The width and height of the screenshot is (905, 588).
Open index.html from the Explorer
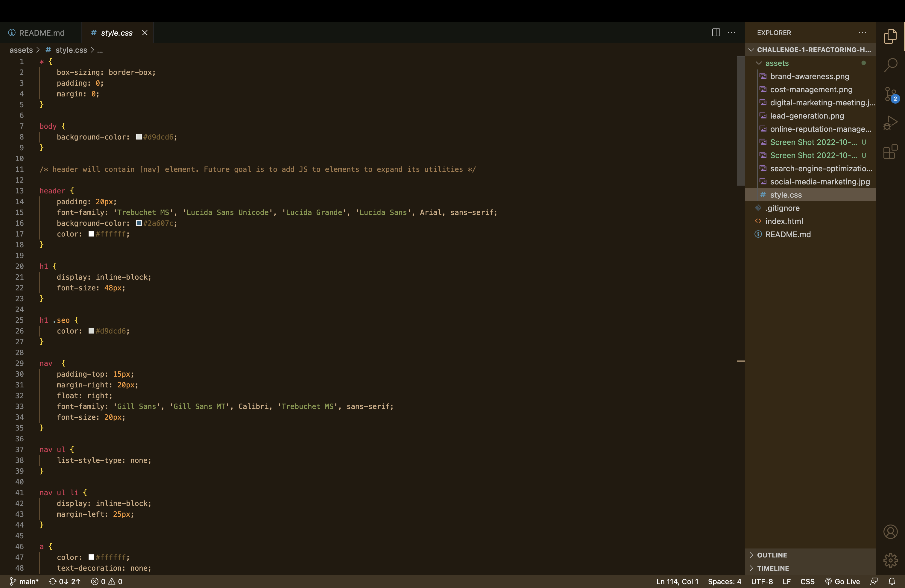click(x=784, y=221)
